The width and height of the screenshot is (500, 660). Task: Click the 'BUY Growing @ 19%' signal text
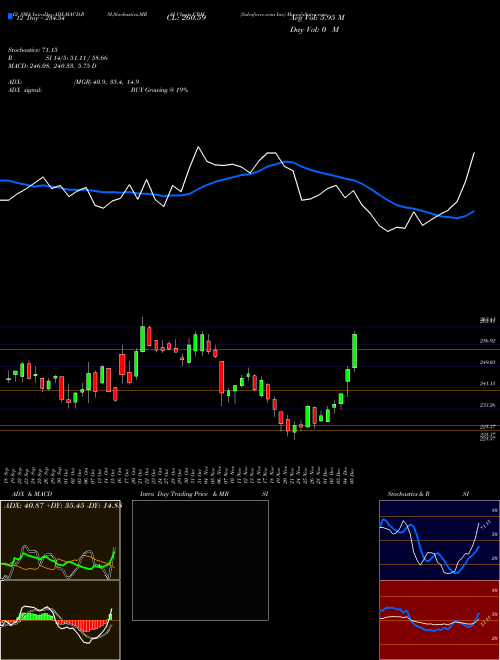[159, 90]
